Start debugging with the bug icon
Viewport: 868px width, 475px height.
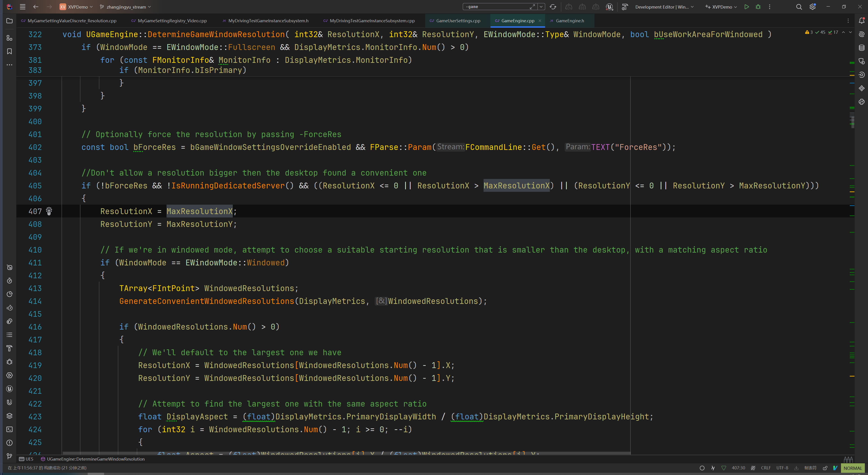pos(758,7)
